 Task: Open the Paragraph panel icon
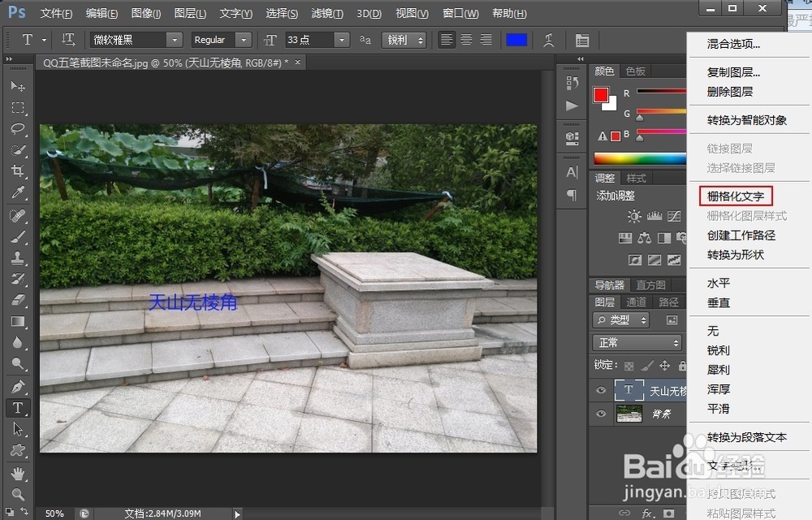[572, 195]
